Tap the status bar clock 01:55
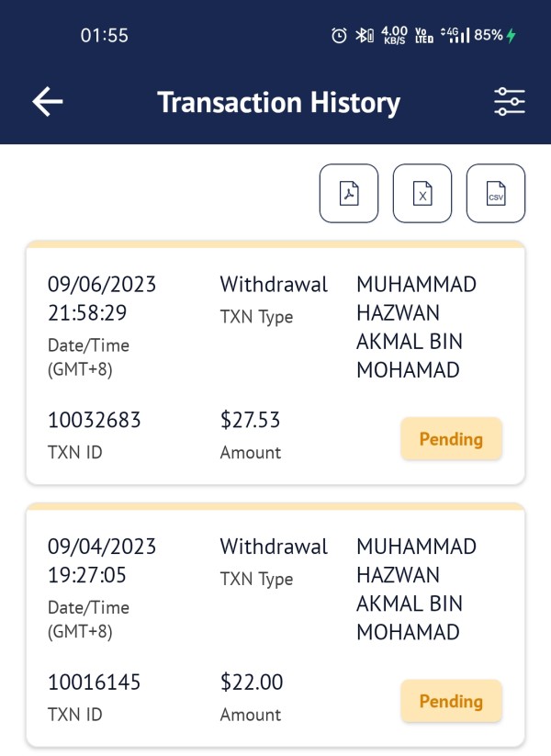This screenshot has width=551, height=756. tap(105, 36)
